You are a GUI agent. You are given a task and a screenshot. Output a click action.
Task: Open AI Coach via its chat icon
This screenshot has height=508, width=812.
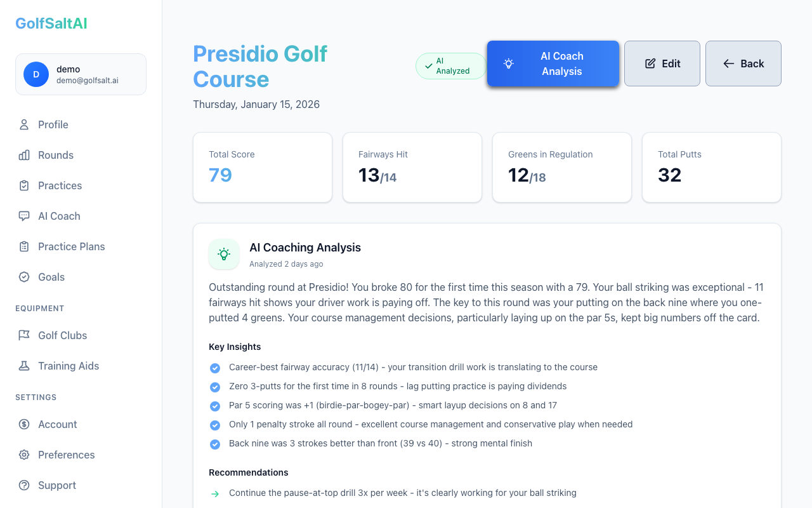click(24, 216)
